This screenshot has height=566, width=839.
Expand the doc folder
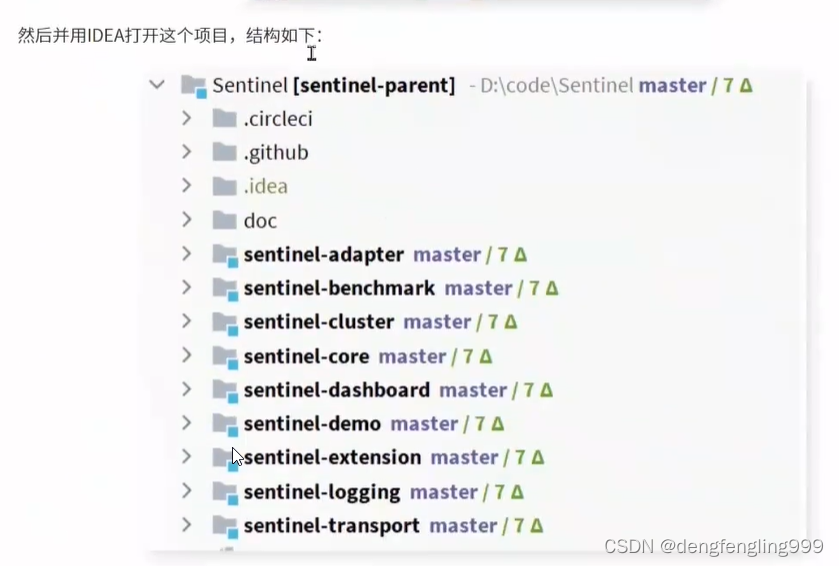coord(187,220)
